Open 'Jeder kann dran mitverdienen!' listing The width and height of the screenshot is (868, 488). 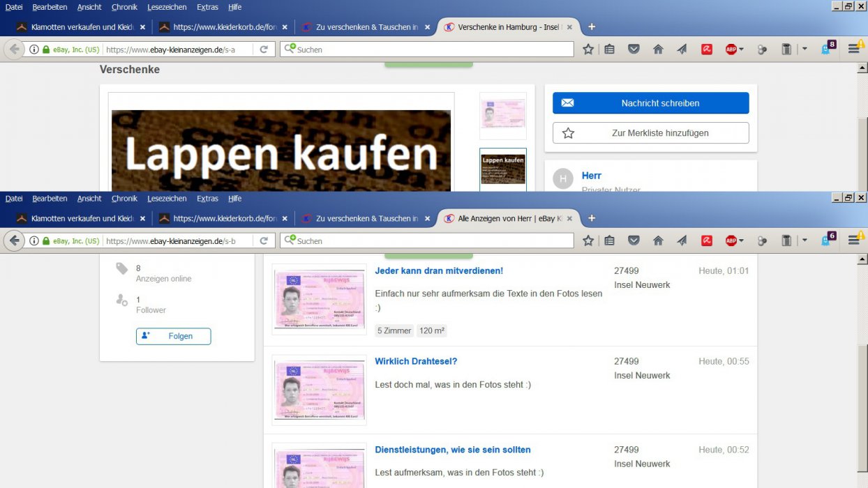pyautogui.click(x=438, y=270)
